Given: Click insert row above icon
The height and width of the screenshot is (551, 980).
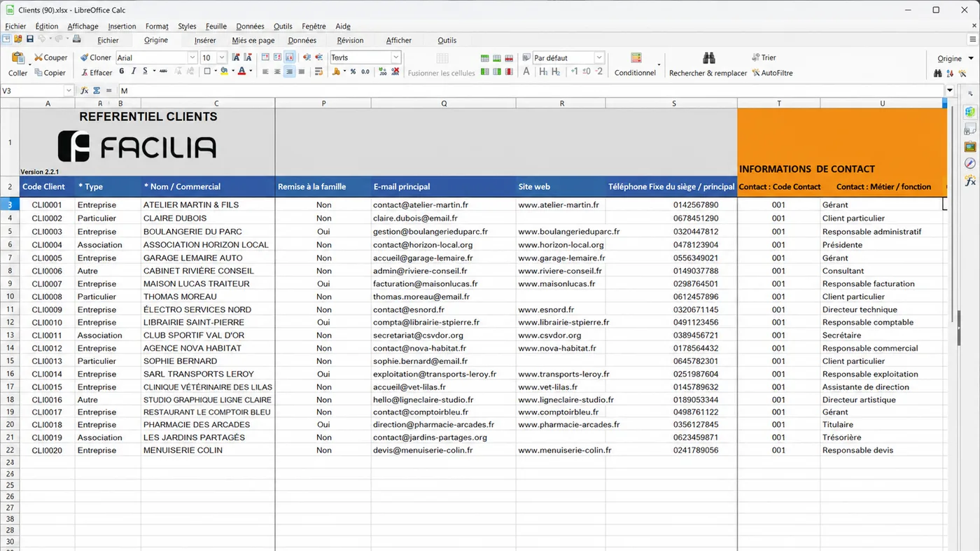Looking at the screenshot, I should (x=484, y=57).
